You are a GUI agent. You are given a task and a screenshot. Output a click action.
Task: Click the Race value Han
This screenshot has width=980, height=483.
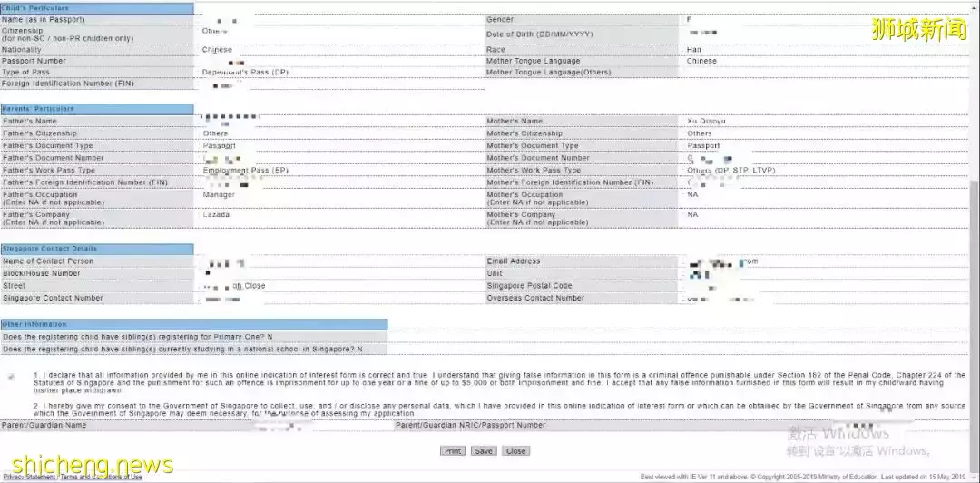(x=694, y=50)
